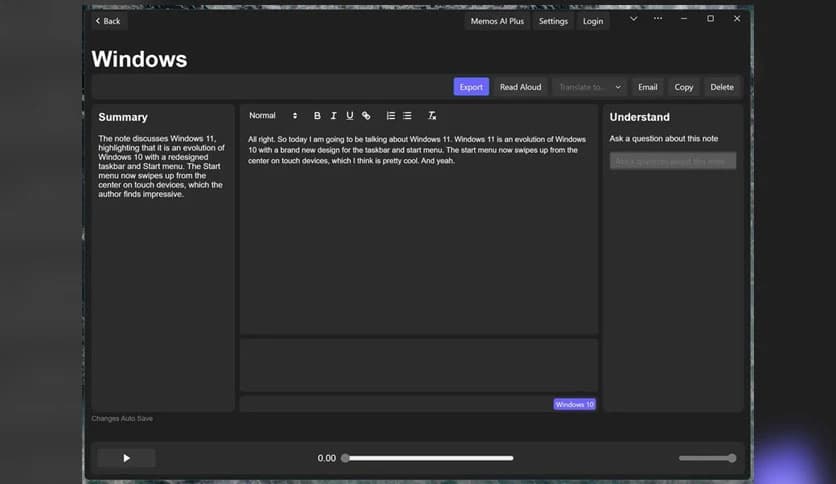
Task: Adjust the volume slider at bottom right
Action: tap(707, 458)
